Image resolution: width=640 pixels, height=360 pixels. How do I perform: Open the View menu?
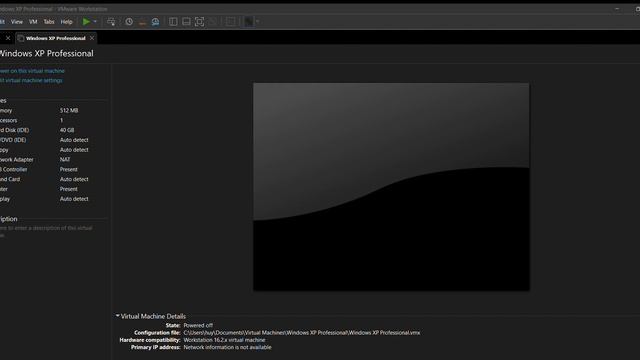pos(17,22)
